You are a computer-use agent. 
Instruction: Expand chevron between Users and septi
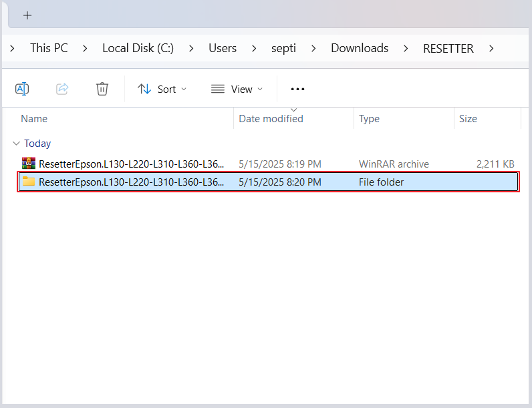point(254,49)
